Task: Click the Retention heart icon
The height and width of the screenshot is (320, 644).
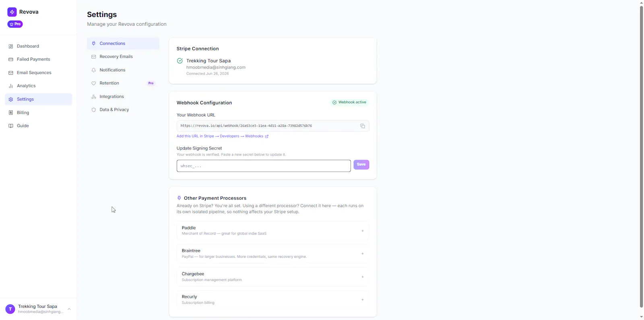Action: tap(94, 83)
